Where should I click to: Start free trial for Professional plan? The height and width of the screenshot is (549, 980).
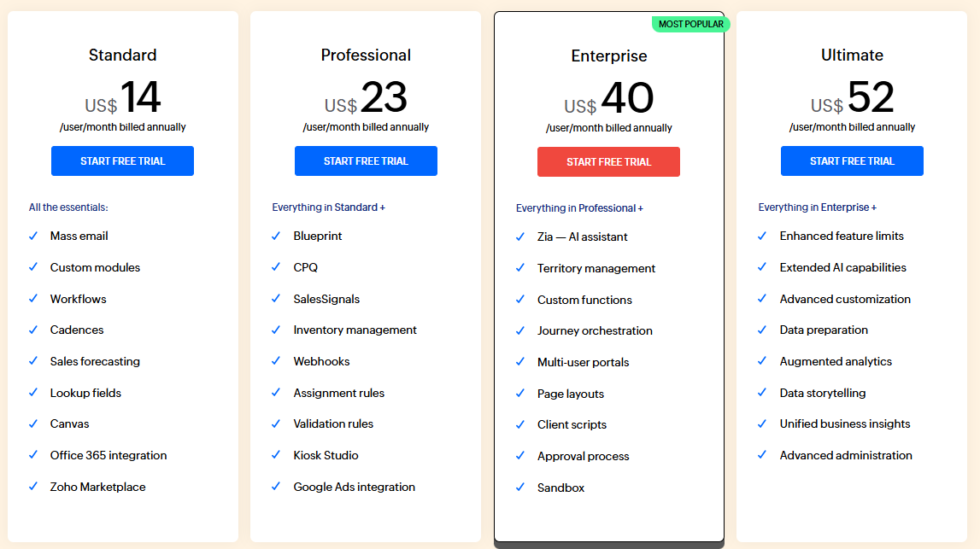366,161
